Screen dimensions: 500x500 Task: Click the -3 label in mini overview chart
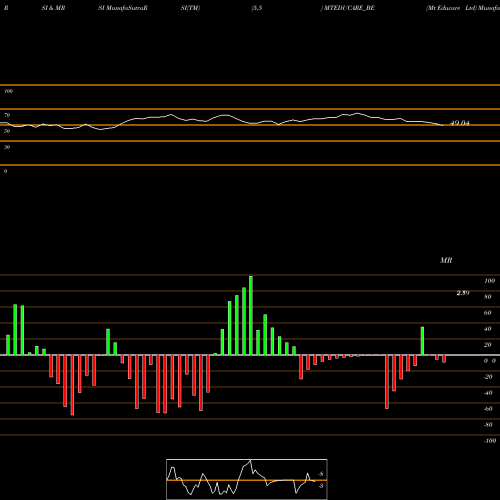pos(320,486)
